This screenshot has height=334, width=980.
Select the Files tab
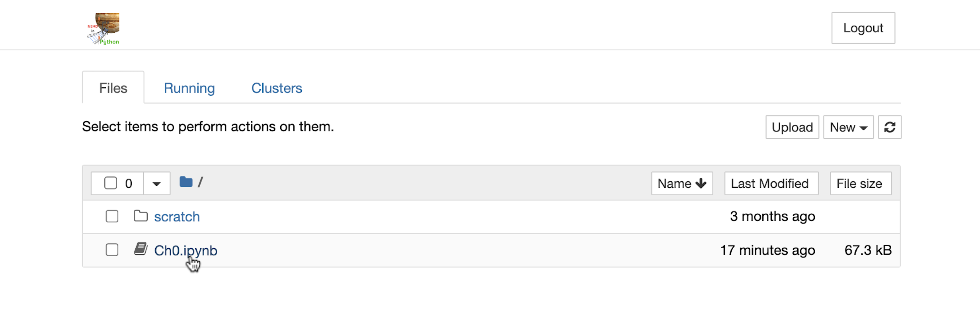[x=113, y=88]
